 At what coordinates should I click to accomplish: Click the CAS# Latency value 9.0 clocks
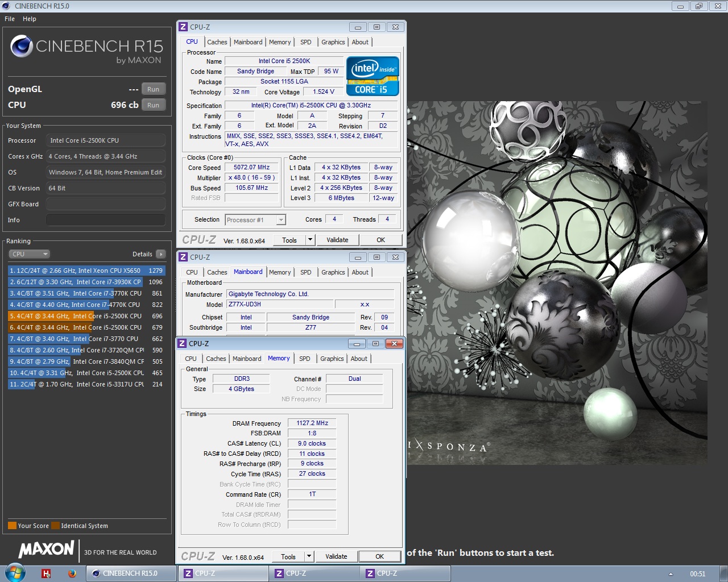312,443
